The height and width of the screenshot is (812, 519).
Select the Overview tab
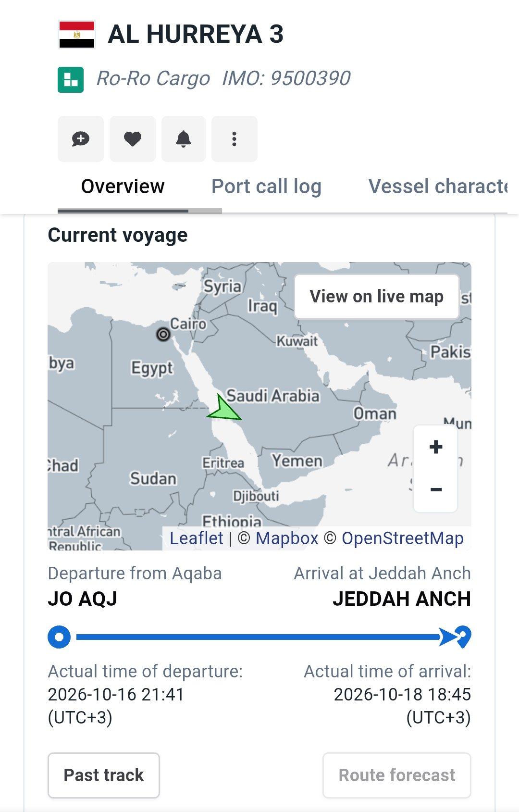click(123, 187)
